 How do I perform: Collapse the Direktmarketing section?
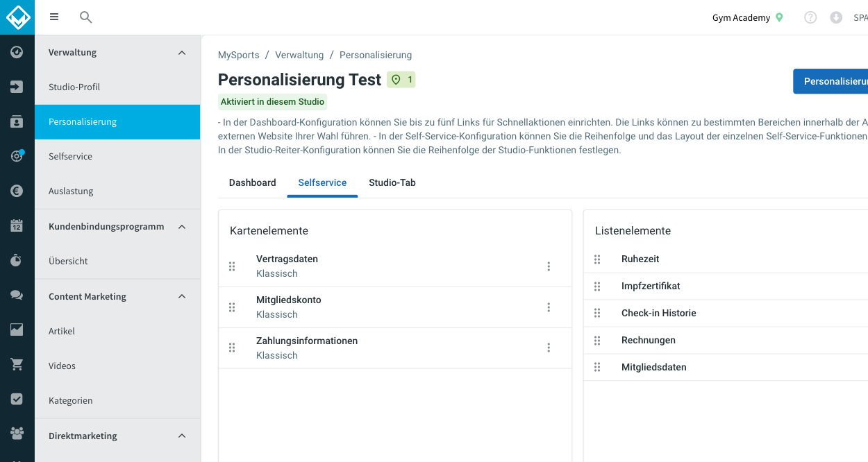tap(182, 436)
